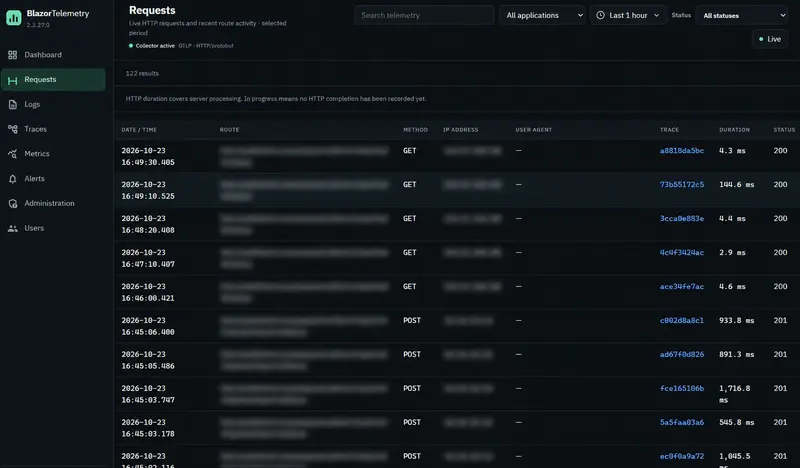Open the Dashboard icon in the sidebar

[x=13, y=55]
